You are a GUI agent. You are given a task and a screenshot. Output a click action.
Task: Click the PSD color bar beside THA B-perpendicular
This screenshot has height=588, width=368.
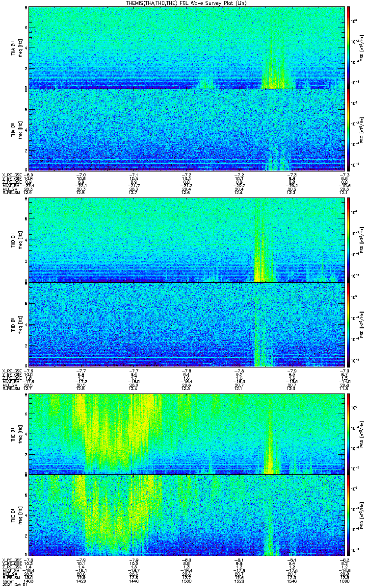[x=348, y=48]
